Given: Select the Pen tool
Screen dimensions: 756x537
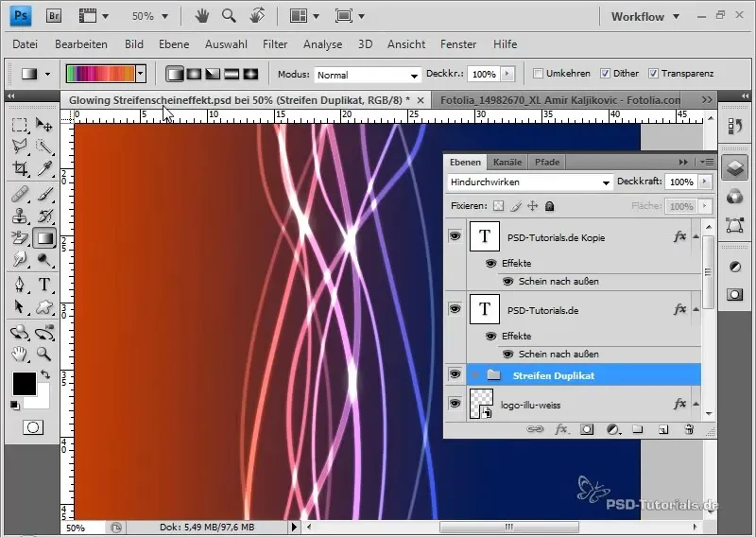Looking at the screenshot, I should point(19,285).
